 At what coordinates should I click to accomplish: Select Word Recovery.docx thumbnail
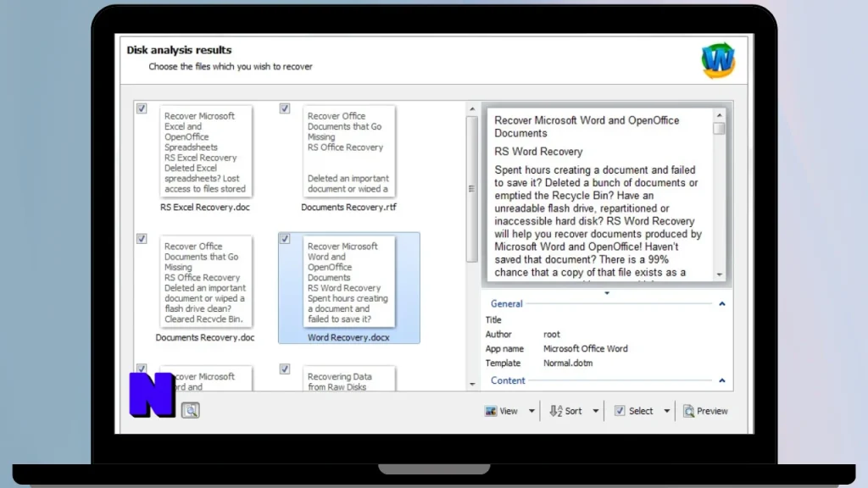tap(348, 281)
